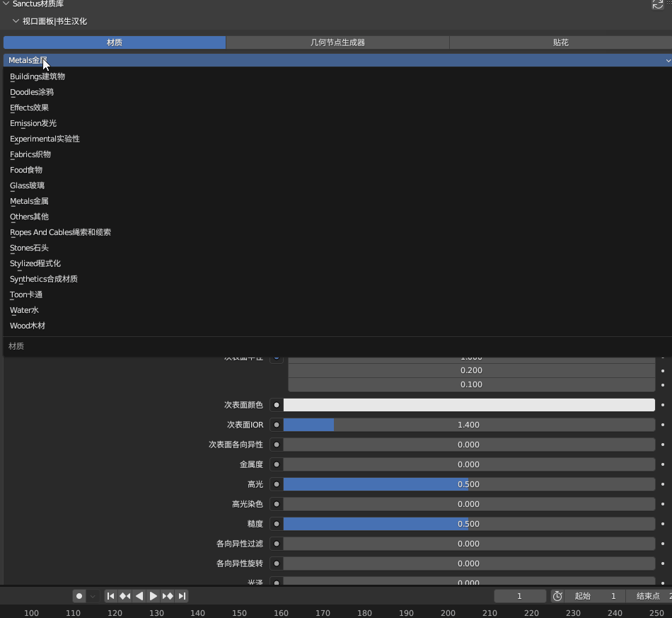The height and width of the screenshot is (618, 672).
Task: Click subsurface radius field 0.100
Action: point(471,384)
